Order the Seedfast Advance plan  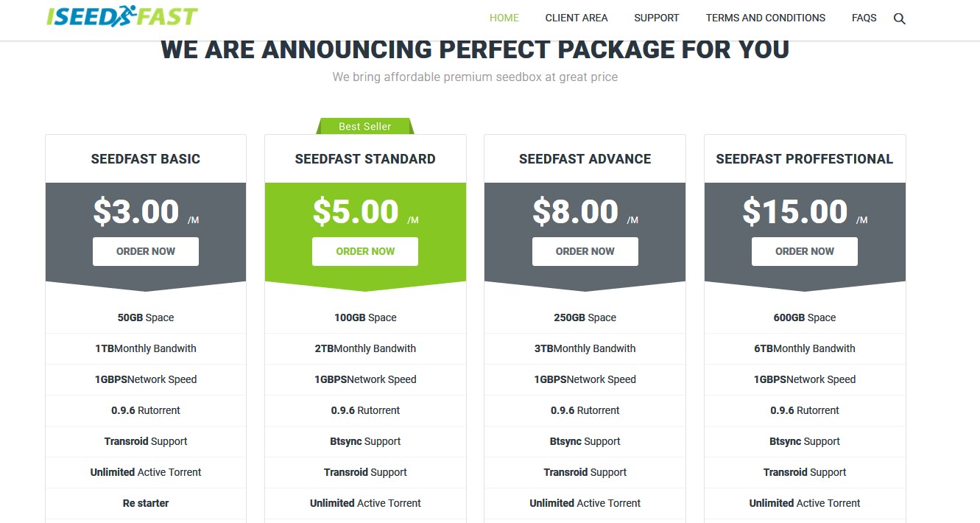pos(585,251)
